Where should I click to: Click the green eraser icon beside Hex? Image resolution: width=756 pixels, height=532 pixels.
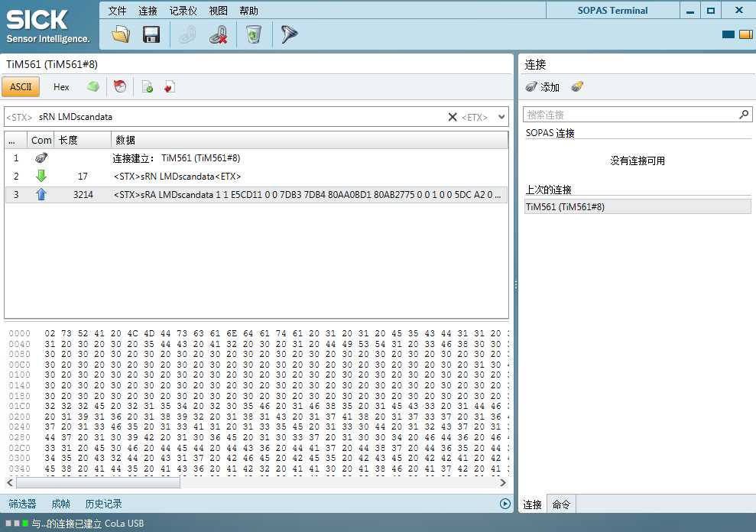point(93,86)
